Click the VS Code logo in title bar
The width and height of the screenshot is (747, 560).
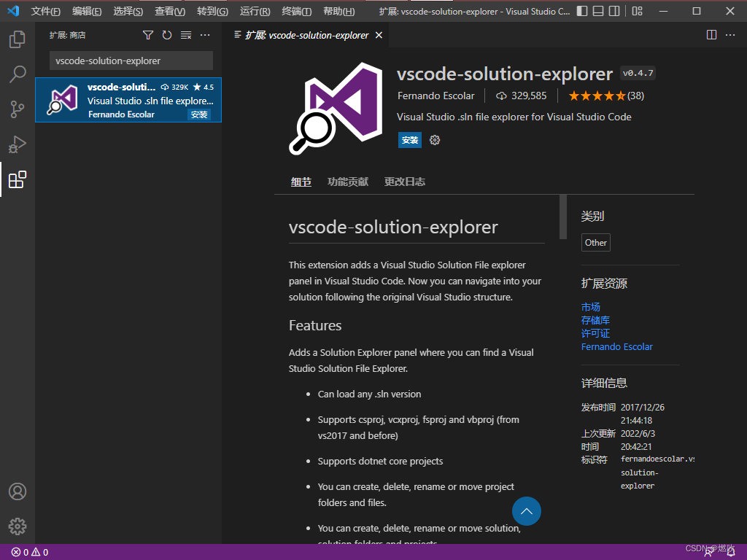click(13, 11)
